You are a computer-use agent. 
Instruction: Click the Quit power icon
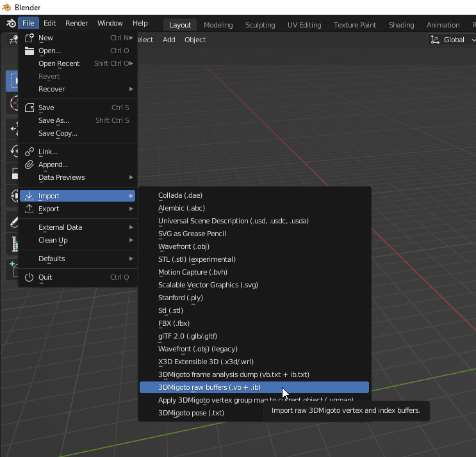(29, 277)
